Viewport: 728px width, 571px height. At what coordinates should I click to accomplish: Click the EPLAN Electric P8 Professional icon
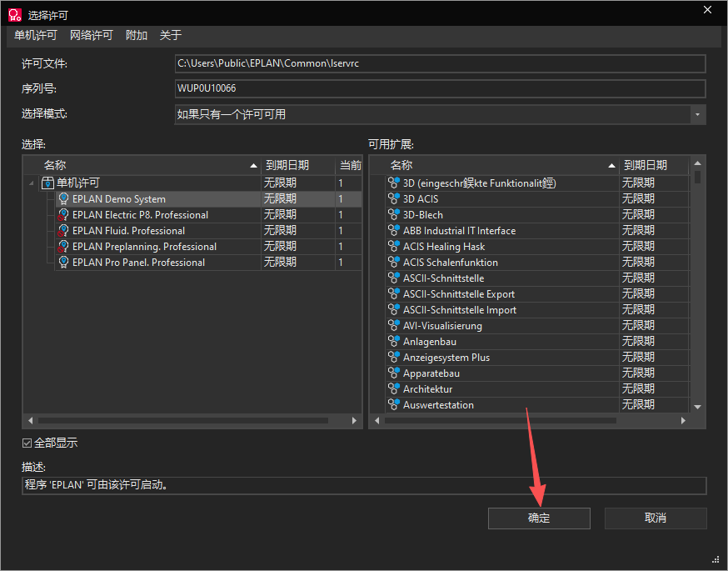[63, 215]
